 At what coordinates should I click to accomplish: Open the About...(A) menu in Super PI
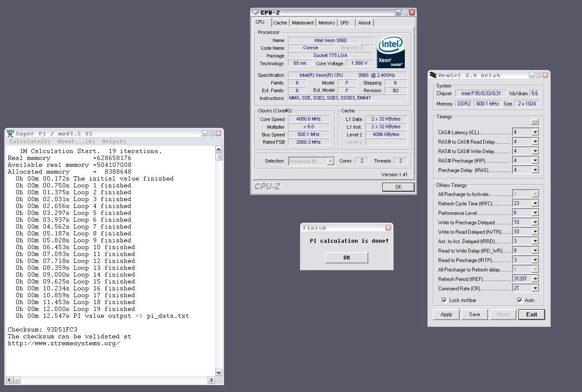[76, 141]
